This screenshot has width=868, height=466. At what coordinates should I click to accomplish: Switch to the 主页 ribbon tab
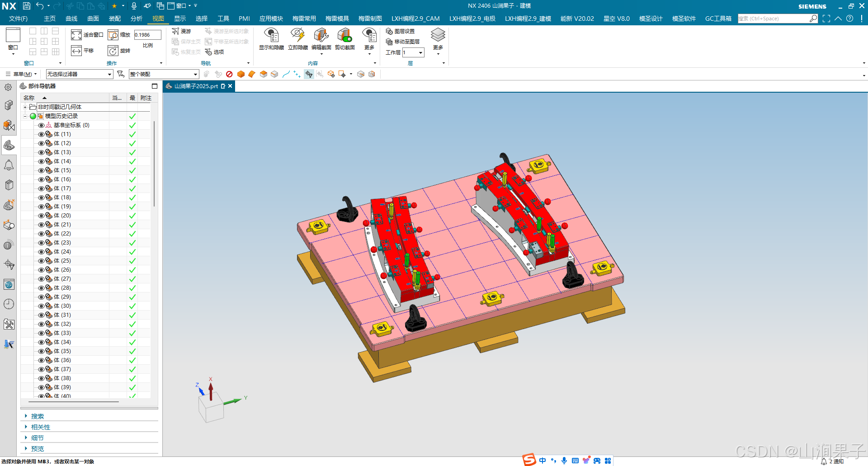[x=50, y=19]
